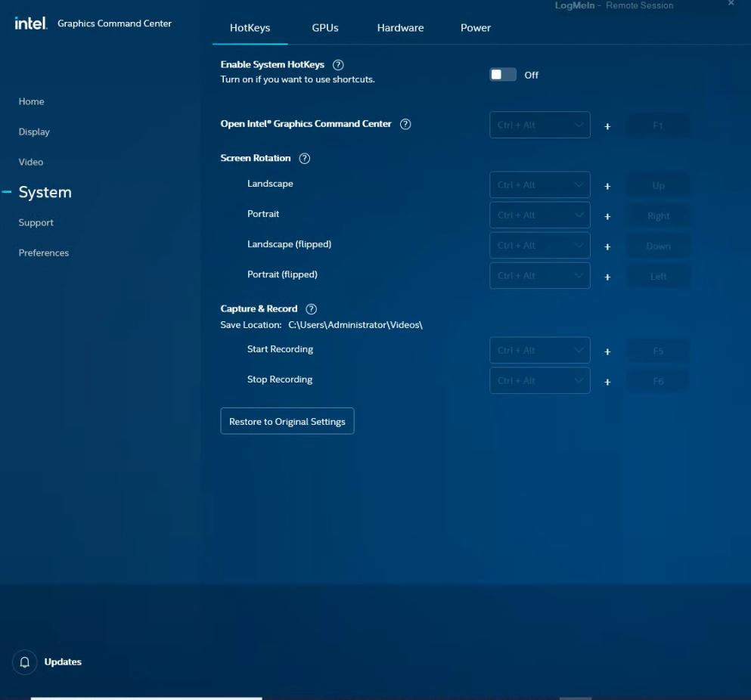Viewport: 751px width, 700px height.
Task: Select System in the sidebar
Action: [45, 192]
